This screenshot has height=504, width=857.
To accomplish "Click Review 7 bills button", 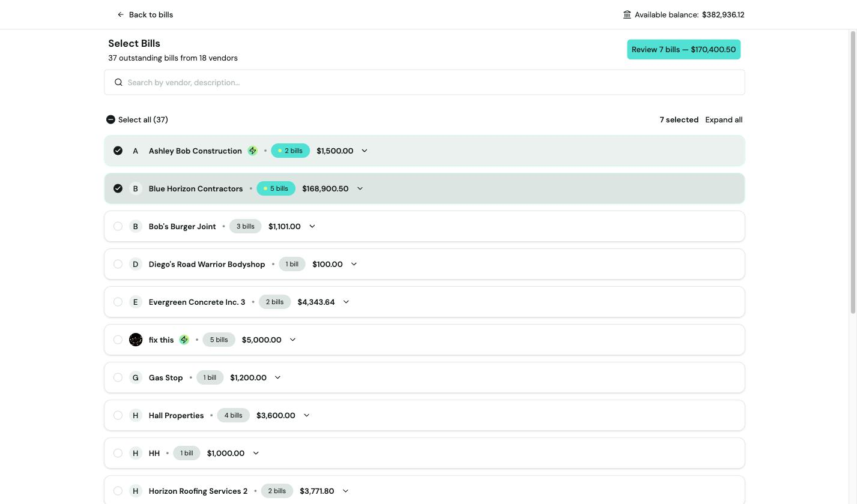I will [x=683, y=49].
